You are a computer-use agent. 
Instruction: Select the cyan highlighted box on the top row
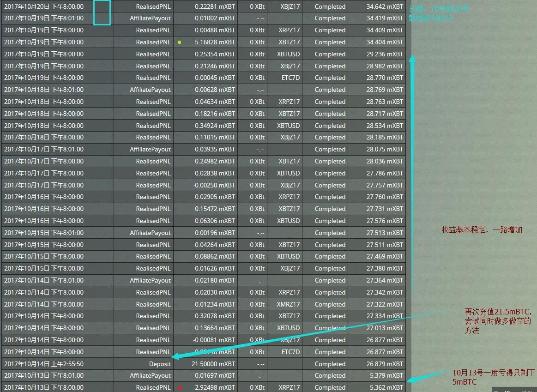103,12
